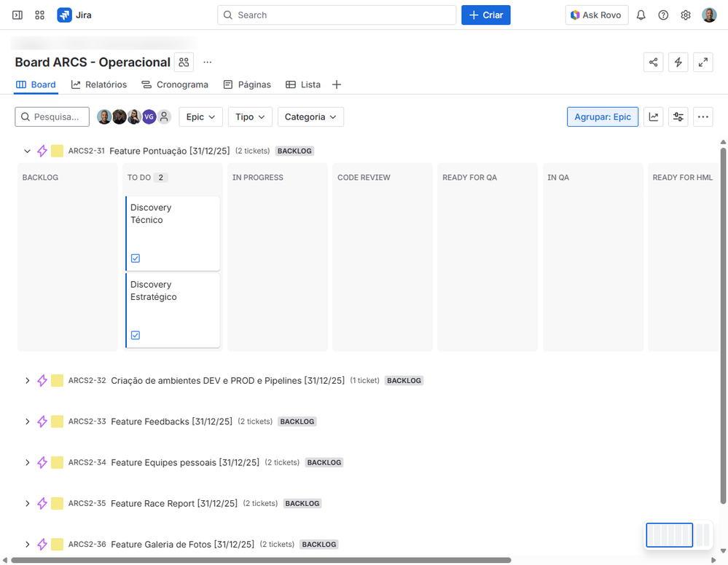Open the Epic filter dropdown
Image resolution: width=728 pixels, height=565 pixels.
tap(200, 116)
